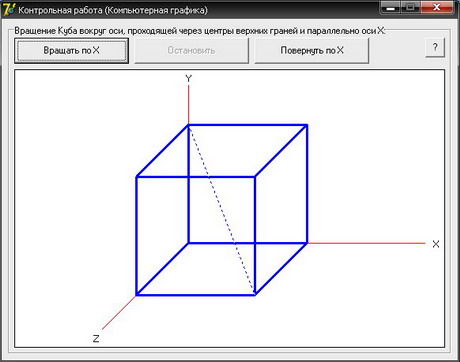
Task: Click the application icon in the title bar
Action: [x=9, y=9]
